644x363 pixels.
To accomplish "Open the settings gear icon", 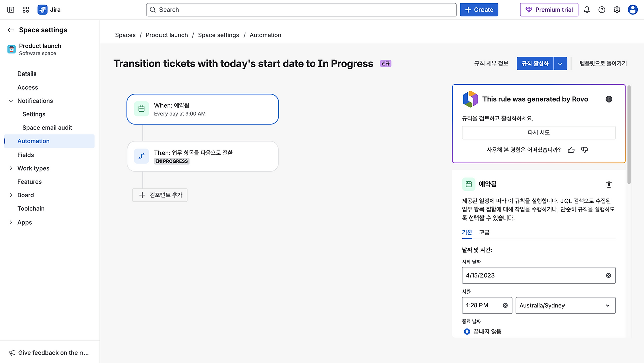I will (x=617, y=10).
